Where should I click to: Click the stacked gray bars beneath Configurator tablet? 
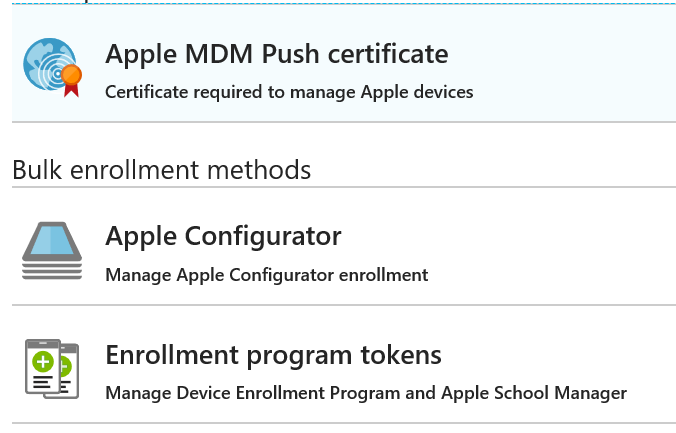[52, 269]
